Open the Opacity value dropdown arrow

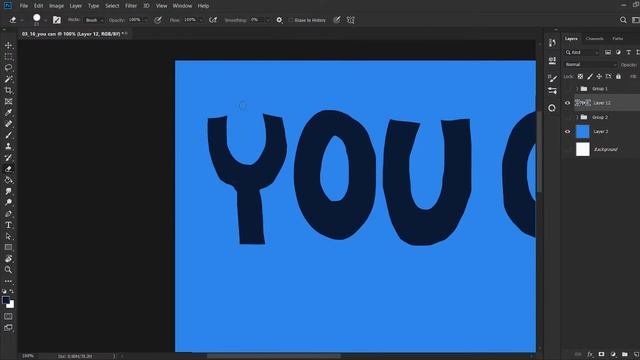(145, 20)
